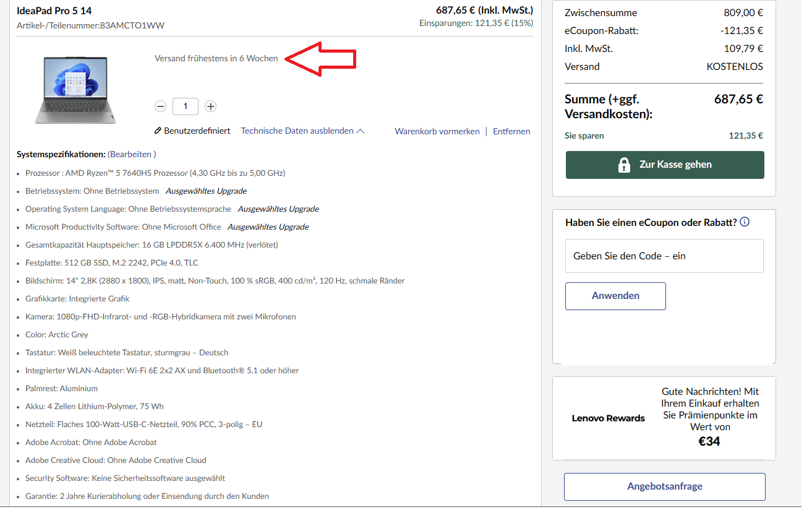
Task: Collapse Technische Daten ausblenden section
Action: point(302,131)
